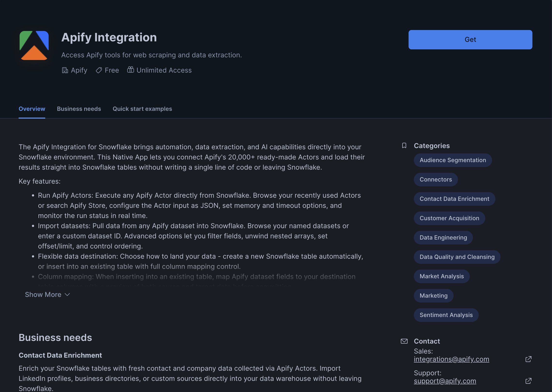Viewport: 552px width, 392px height.
Task: Click the bookmark icon next to Categories
Action: click(404, 146)
